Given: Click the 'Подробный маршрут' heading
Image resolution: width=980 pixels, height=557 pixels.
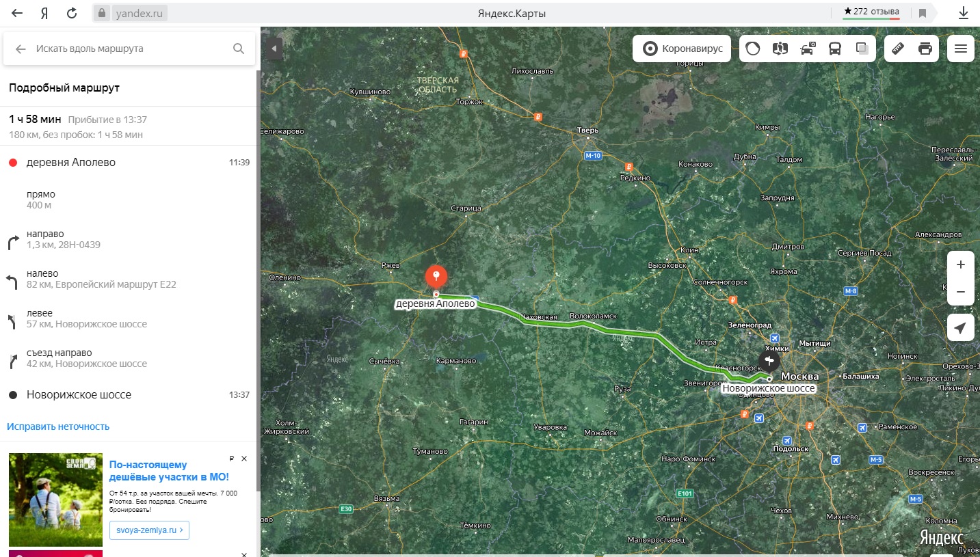Looking at the screenshot, I should (64, 88).
